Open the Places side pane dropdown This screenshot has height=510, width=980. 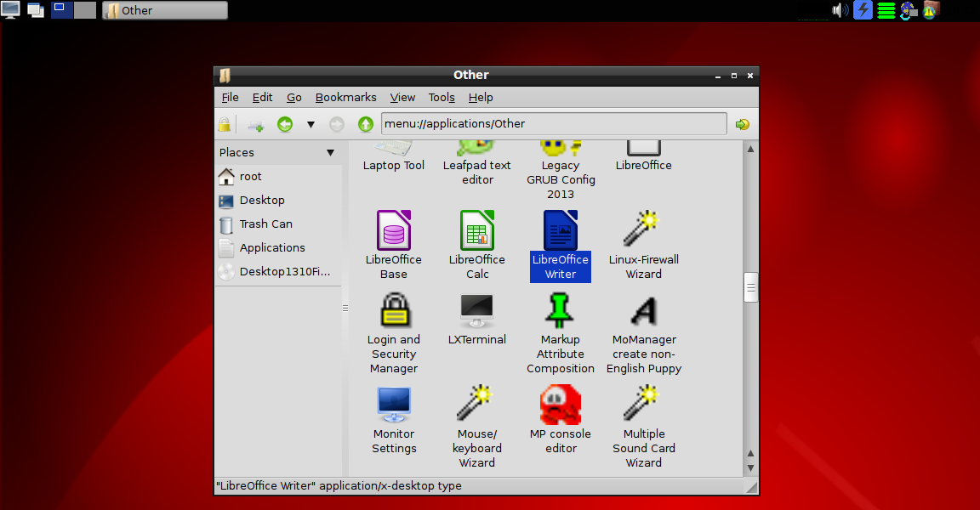coord(331,152)
